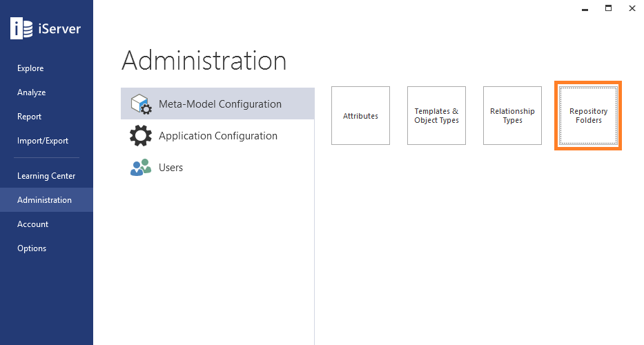
Task: Minimize the iServer window
Action: pyautogui.click(x=585, y=8)
